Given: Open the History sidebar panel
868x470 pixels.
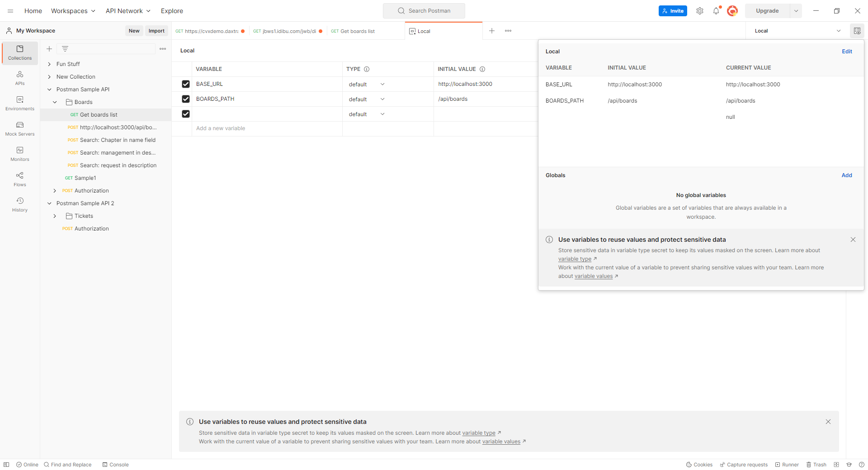Looking at the screenshot, I should [20, 205].
